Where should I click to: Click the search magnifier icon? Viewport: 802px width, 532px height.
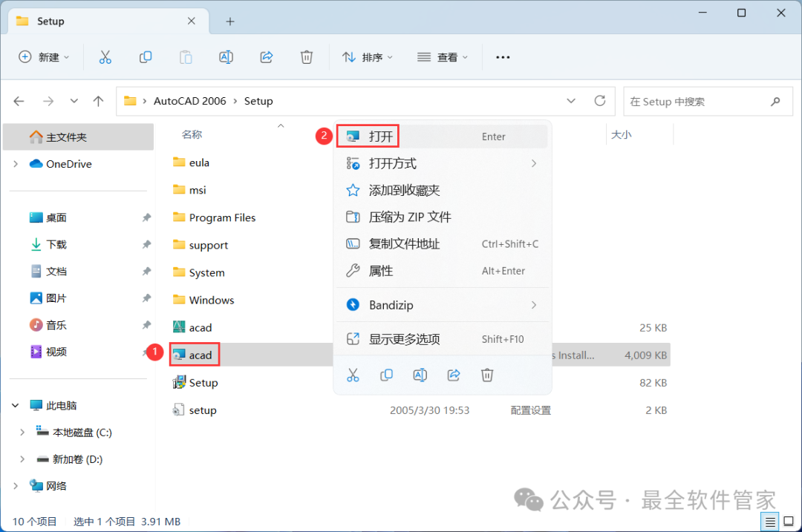(x=775, y=101)
